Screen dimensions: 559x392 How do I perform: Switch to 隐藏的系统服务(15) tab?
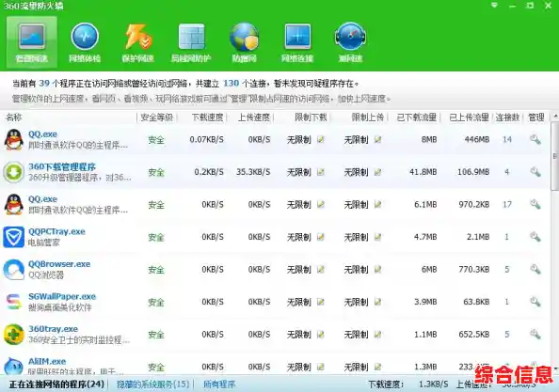point(153,384)
